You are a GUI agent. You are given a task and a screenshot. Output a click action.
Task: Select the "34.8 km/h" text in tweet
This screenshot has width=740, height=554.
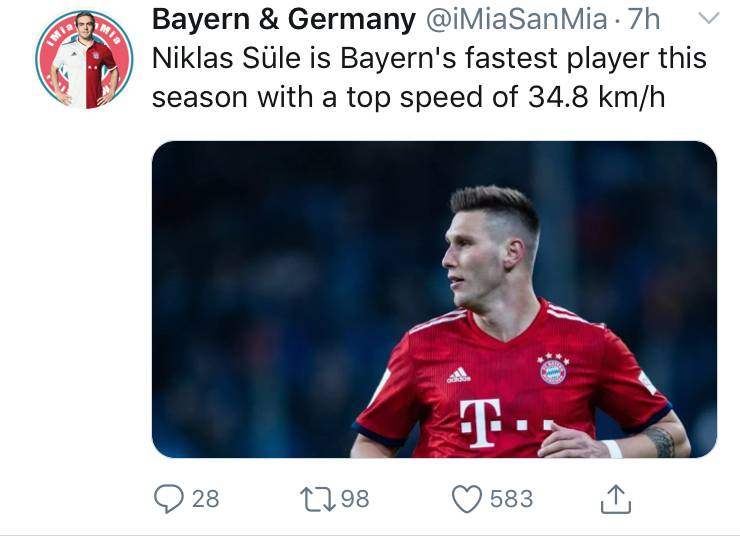point(597,97)
